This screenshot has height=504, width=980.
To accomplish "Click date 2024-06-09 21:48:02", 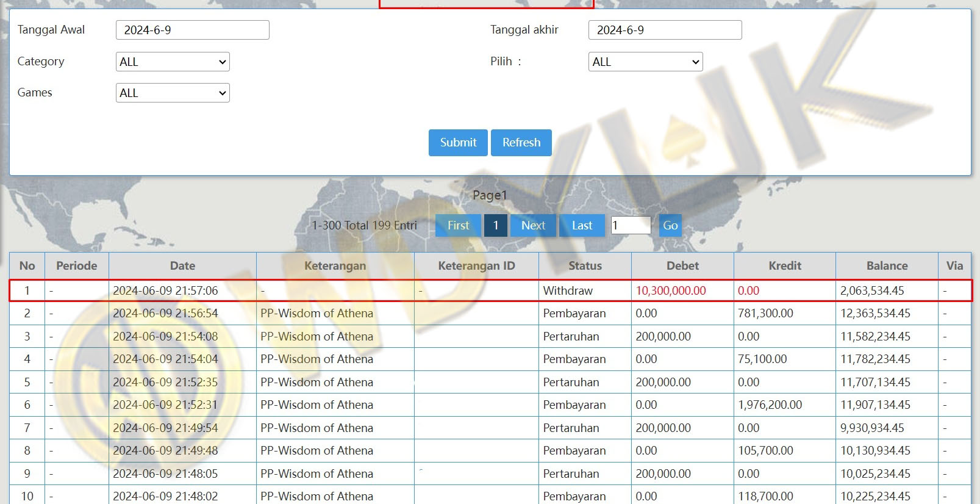I will click(165, 497).
